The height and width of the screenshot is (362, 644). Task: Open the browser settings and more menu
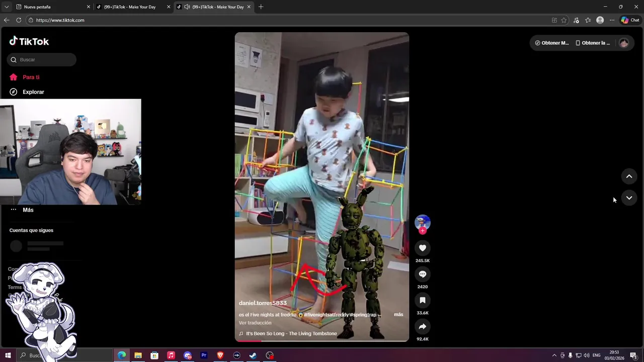pos(612,20)
